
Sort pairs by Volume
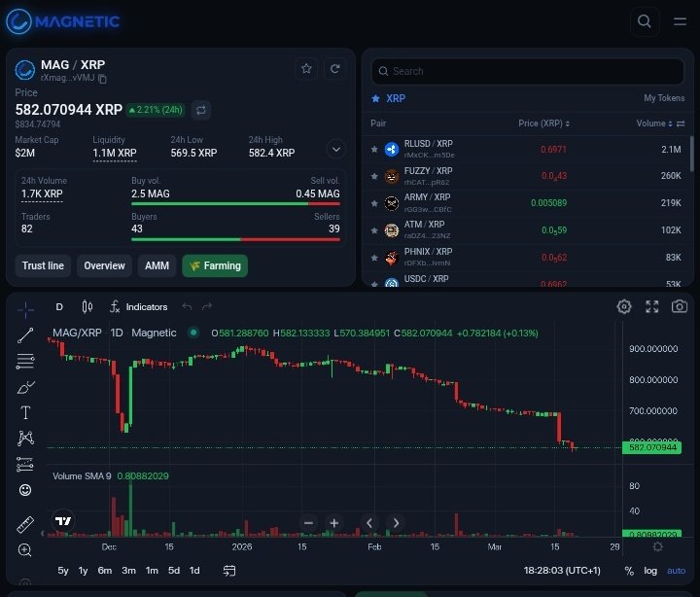pyautogui.click(x=654, y=123)
